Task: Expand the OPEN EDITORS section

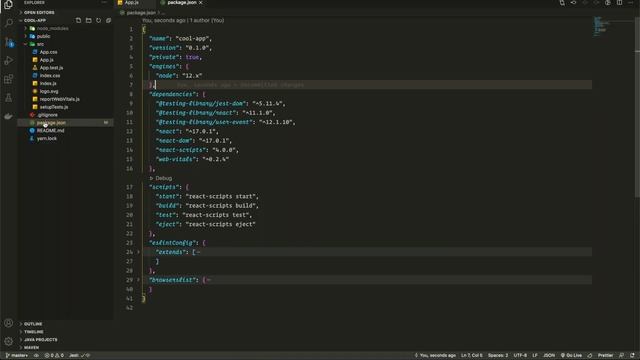Action: click(39, 13)
